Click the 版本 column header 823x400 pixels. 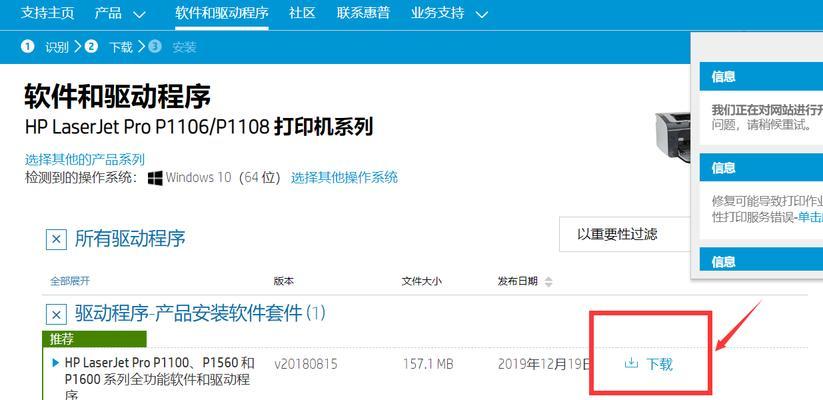point(283,281)
